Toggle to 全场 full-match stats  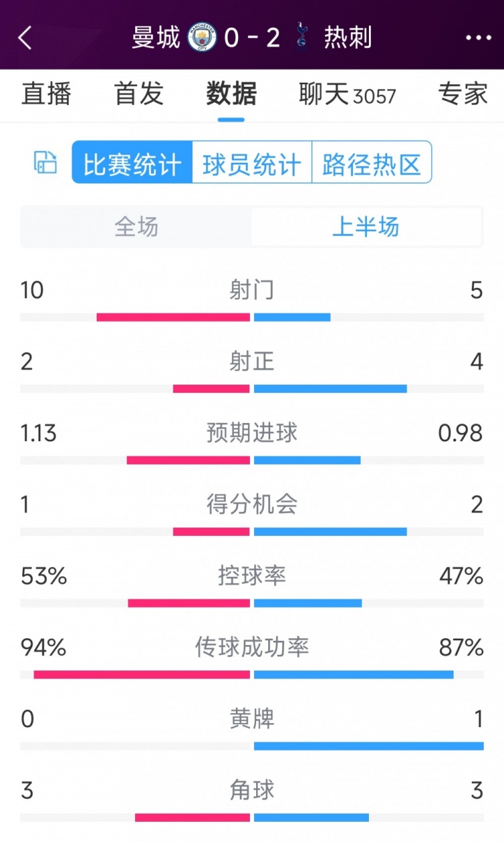(136, 228)
